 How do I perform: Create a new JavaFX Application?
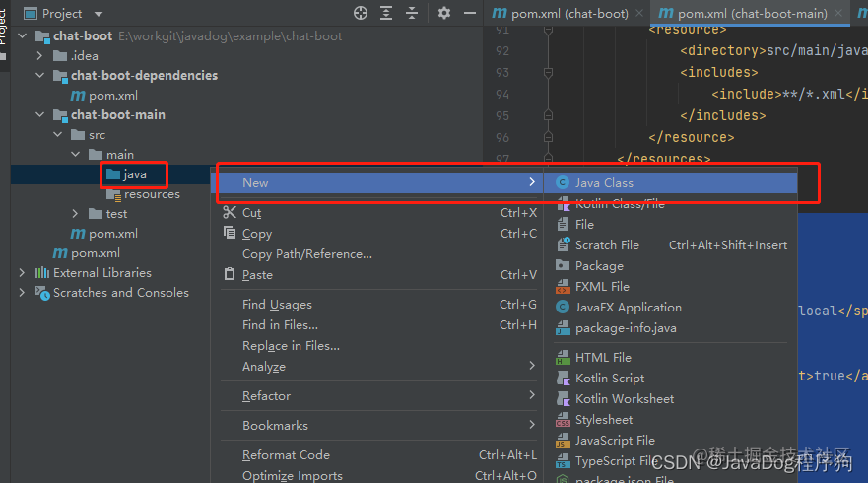point(670,308)
